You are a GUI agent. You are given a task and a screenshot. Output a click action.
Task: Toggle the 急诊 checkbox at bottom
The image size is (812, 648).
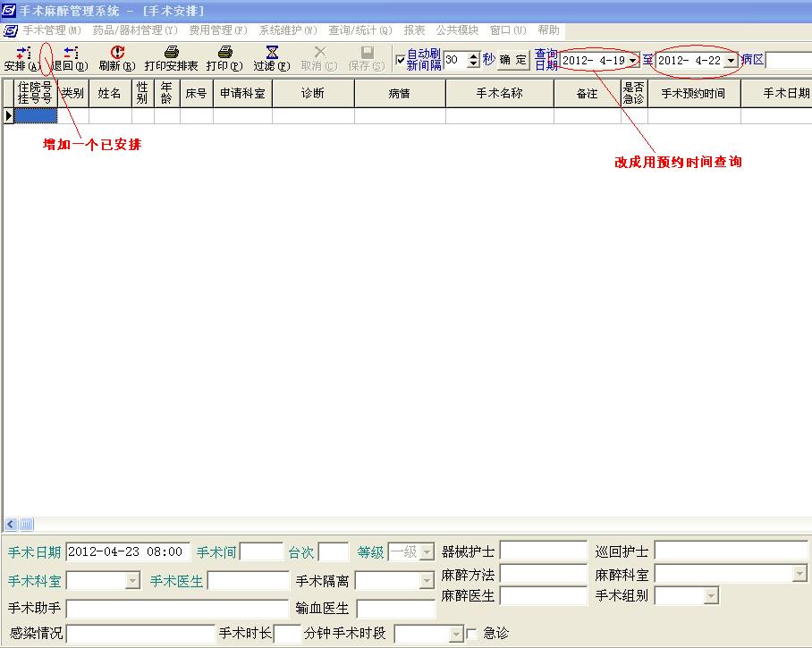click(471, 634)
